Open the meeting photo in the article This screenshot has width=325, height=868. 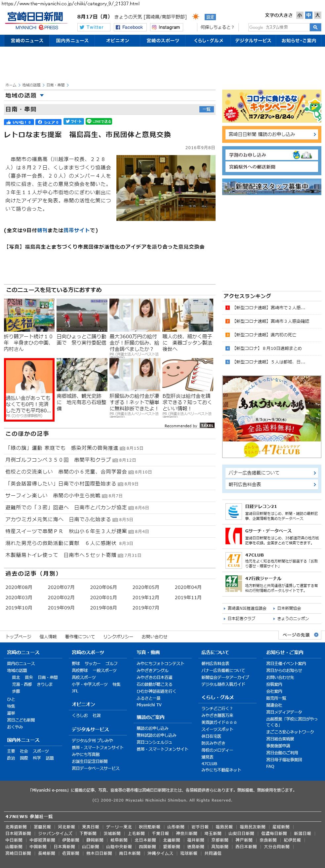tap(166, 188)
